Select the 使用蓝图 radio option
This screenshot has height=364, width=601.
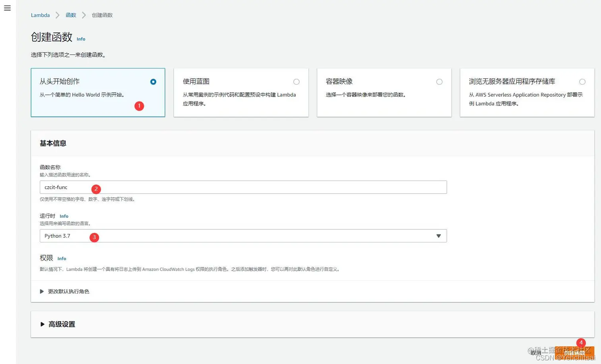[x=297, y=82]
